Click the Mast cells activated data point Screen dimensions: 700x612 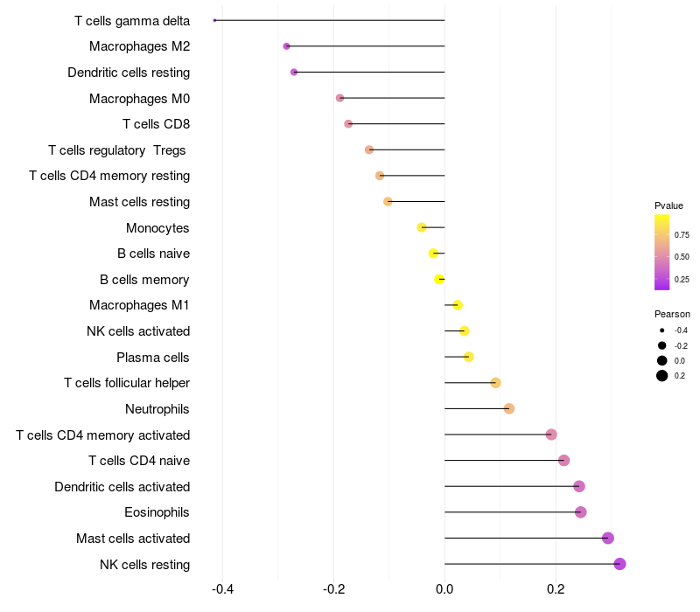tap(608, 539)
